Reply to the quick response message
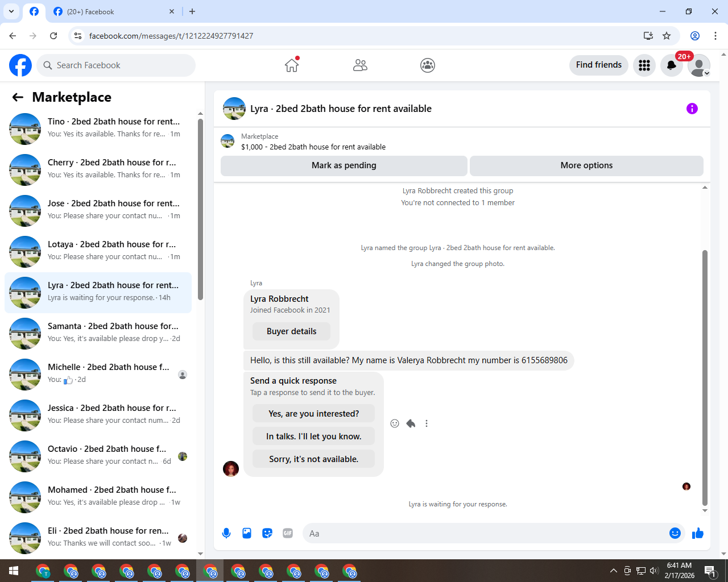This screenshot has width=728, height=582. coord(411,423)
